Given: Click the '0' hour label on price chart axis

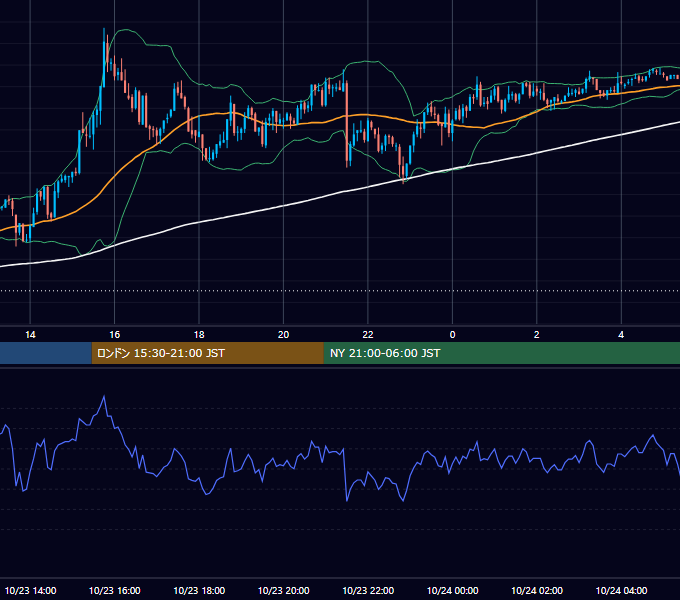Looking at the screenshot, I should [x=452, y=335].
